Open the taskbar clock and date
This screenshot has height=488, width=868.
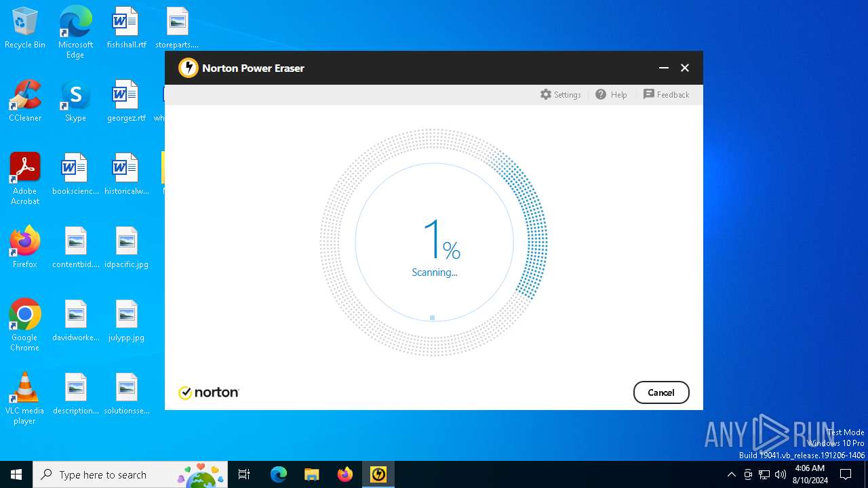click(810, 474)
